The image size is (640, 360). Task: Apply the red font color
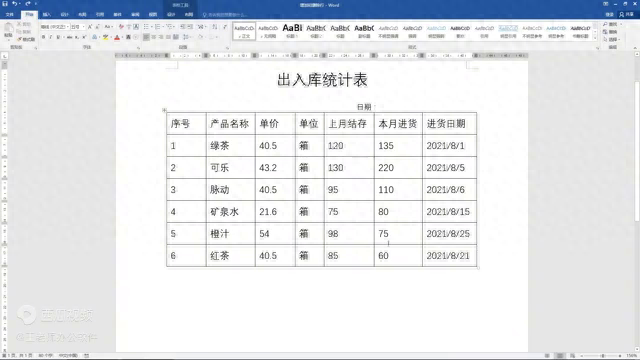point(117,37)
